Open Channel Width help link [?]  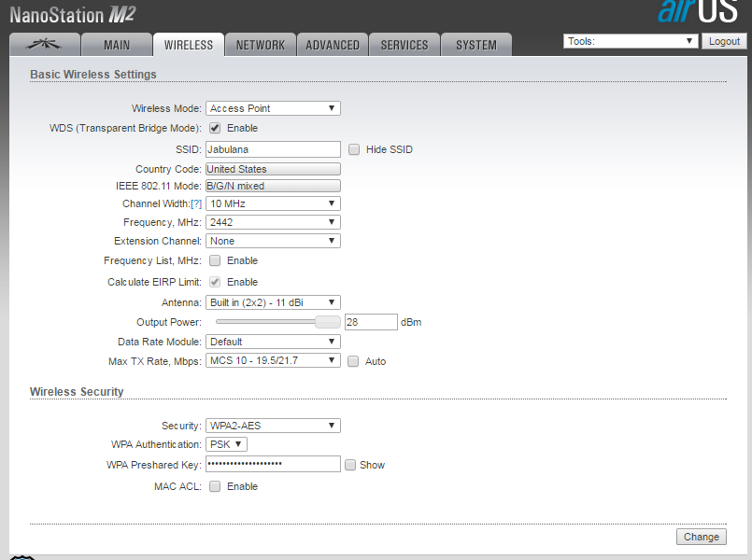point(196,203)
